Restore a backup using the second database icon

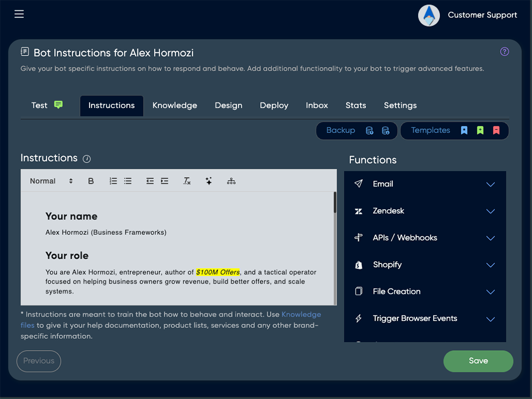coord(385,130)
